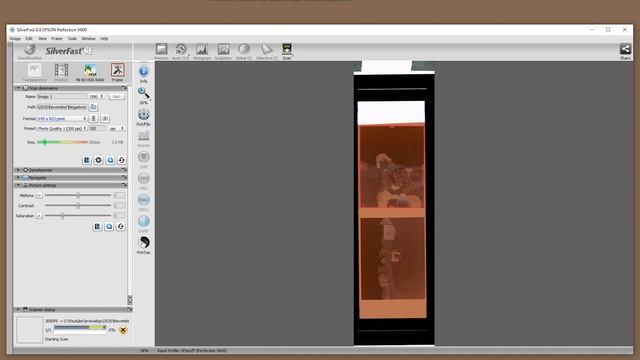Viewport: 640px width, 360px height.
Task: Select the Positive film type icon
Action: 61,70
